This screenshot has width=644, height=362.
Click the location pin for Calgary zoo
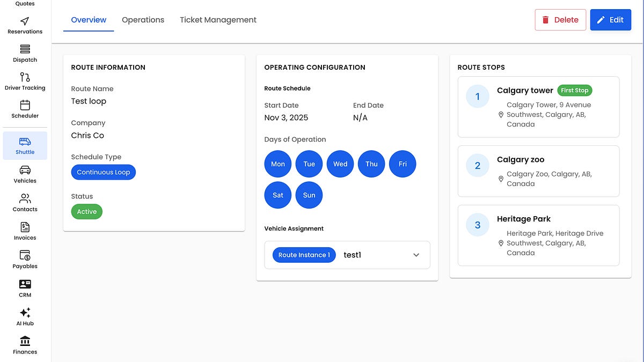coord(501,179)
